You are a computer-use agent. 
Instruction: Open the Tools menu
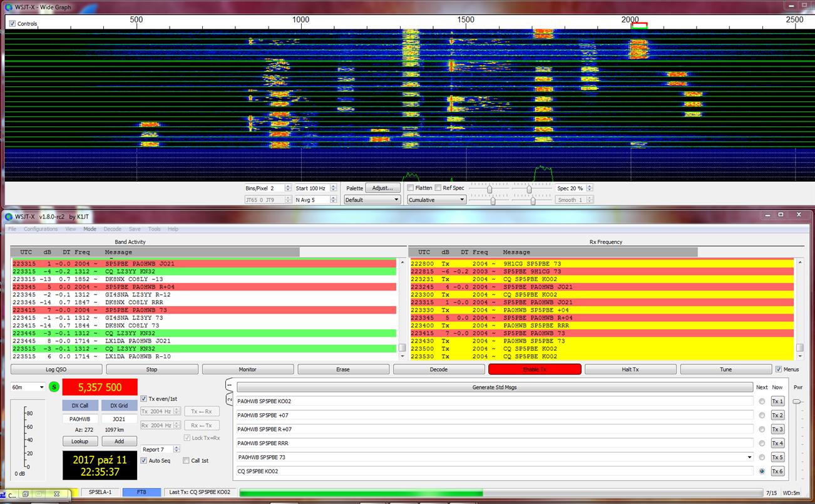(154, 229)
